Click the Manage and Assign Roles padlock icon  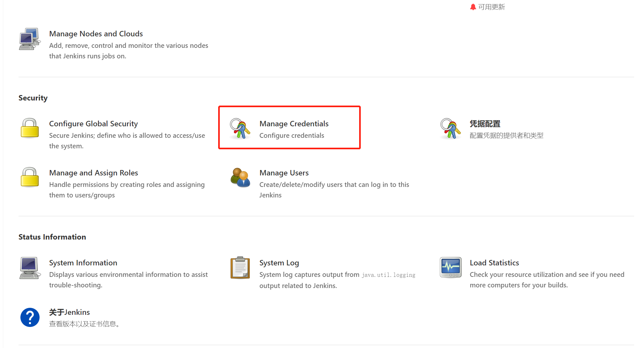[x=30, y=177]
